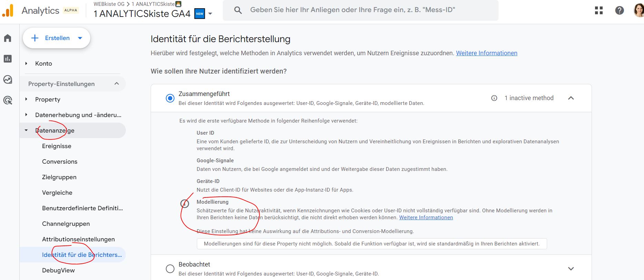Click the info icon beside Modellierung
644x280 pixels.
coord(185,204)
